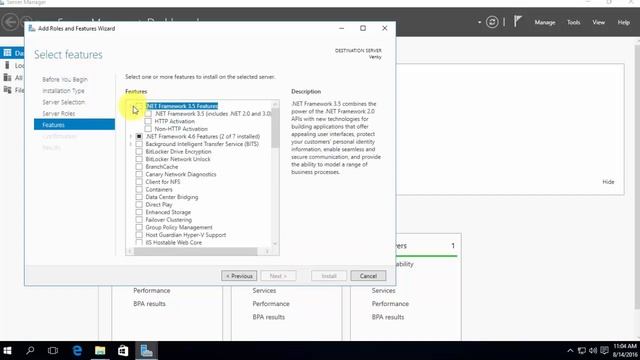Viewport: 640px width, 360px height.
Task: Click the Server Manager refresh icon
Action: click(492, 22)
